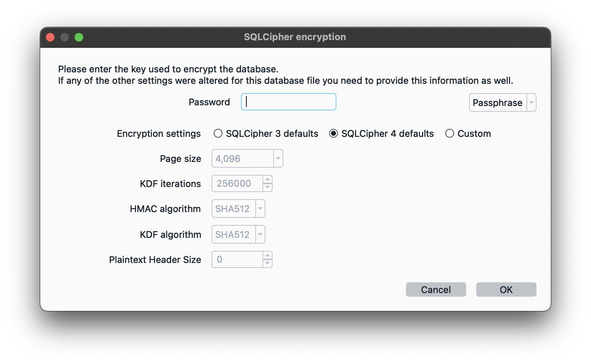Expand the Page size dropdown

[x=247, y=158]
